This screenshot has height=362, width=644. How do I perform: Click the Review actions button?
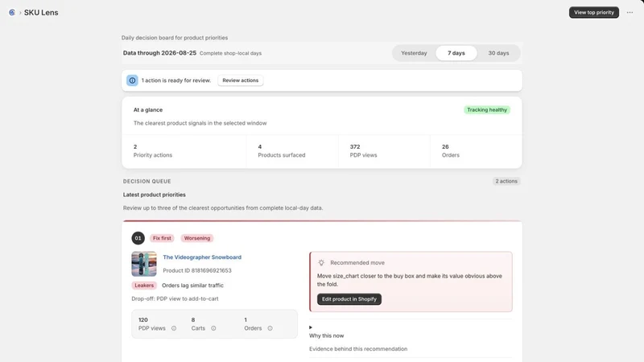240,80
